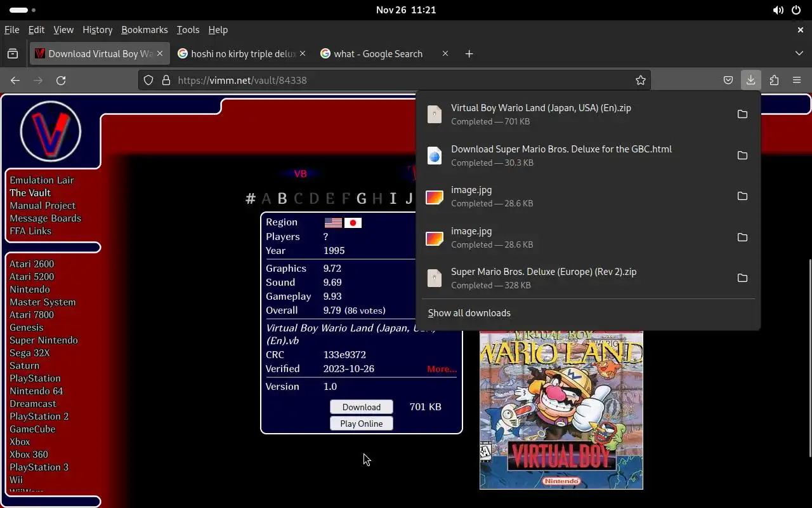Open the Emulation Lair link

click(42, 180)
